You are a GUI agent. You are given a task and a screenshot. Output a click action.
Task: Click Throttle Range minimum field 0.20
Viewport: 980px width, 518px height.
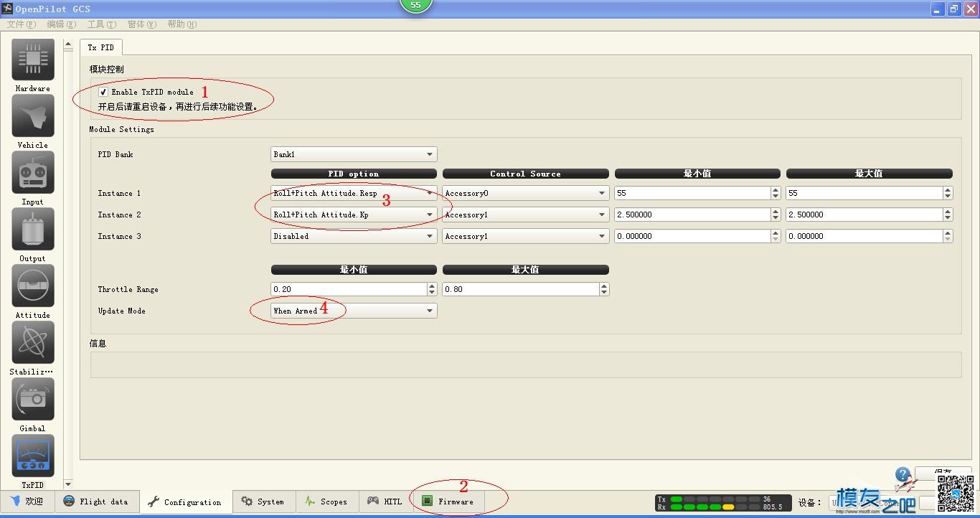pos(349,289)
